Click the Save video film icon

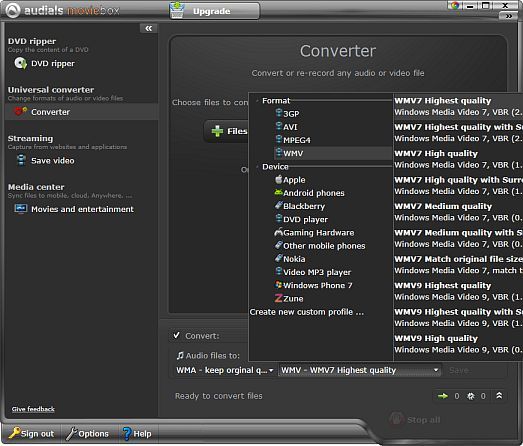(x=21, y=160)
